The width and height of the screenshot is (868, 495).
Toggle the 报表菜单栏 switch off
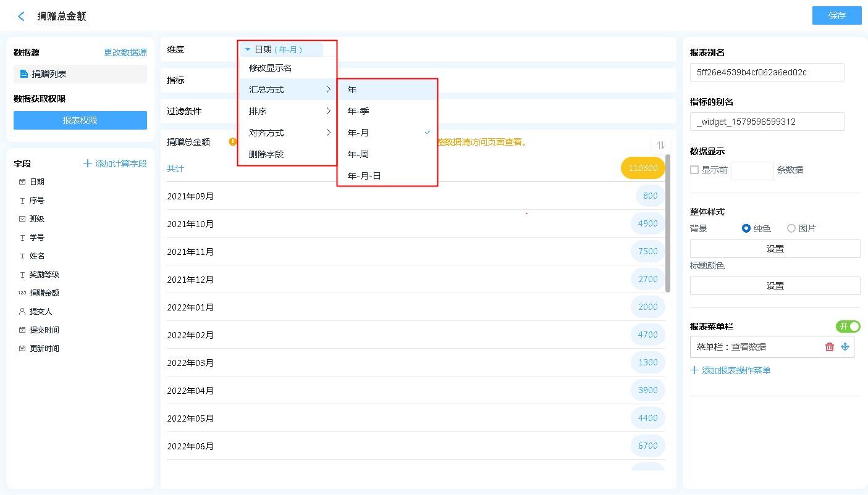tap(848, 327)
